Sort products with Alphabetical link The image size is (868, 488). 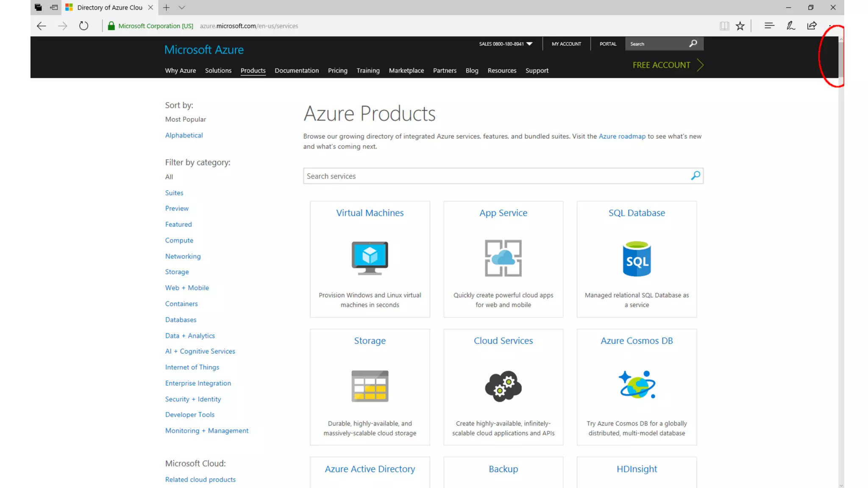coord(184,135)
